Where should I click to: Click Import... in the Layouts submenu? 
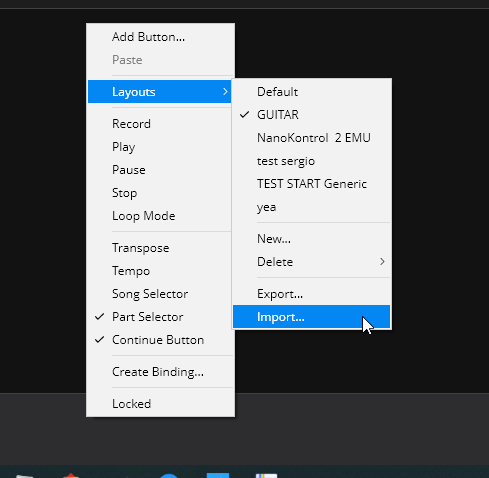click(x=311, y=317)
